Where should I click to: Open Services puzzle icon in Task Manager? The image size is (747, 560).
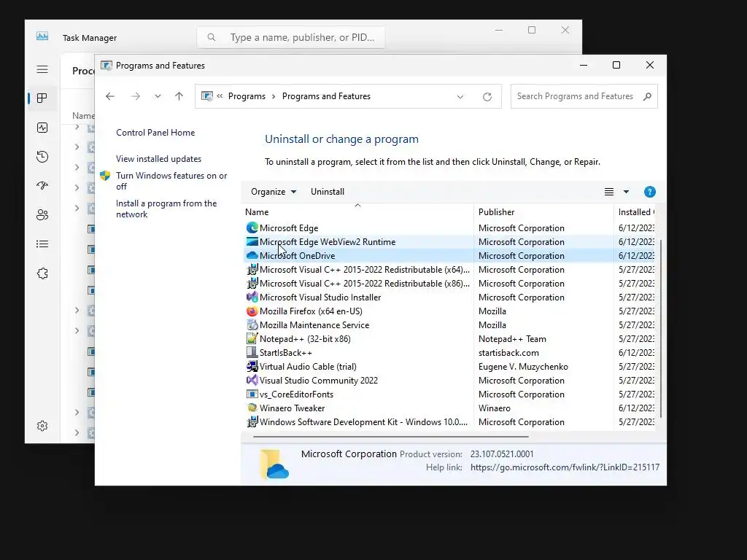[42, 273]
